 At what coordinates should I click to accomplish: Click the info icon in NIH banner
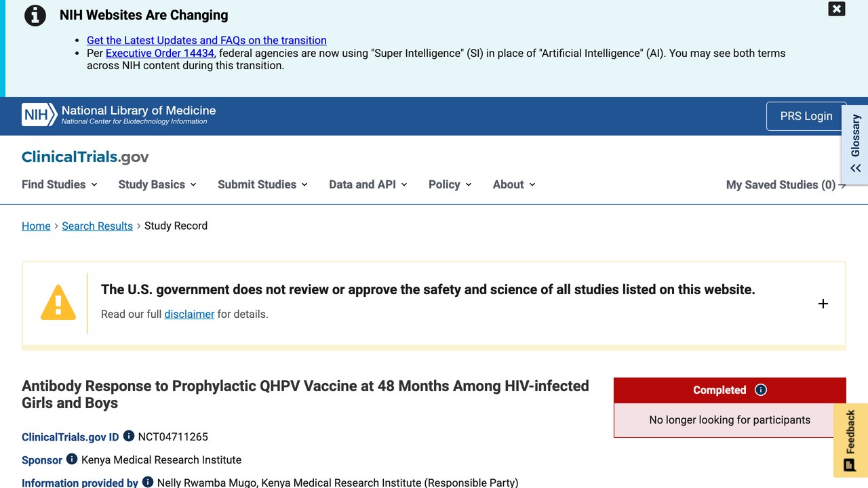point(35,15)
